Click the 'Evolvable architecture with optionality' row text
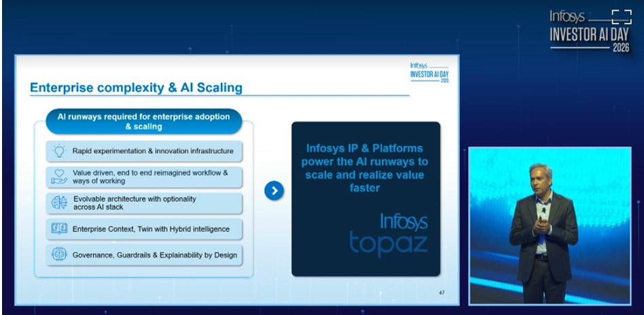The height and width of the screenshot is (315, 644). click(135, 203)
